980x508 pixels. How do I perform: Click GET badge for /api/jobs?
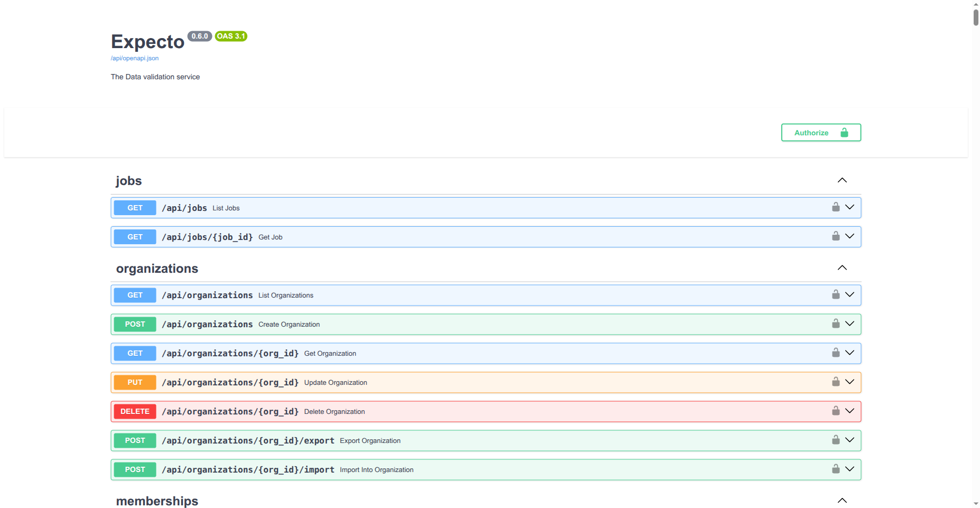tap(135, 208)
